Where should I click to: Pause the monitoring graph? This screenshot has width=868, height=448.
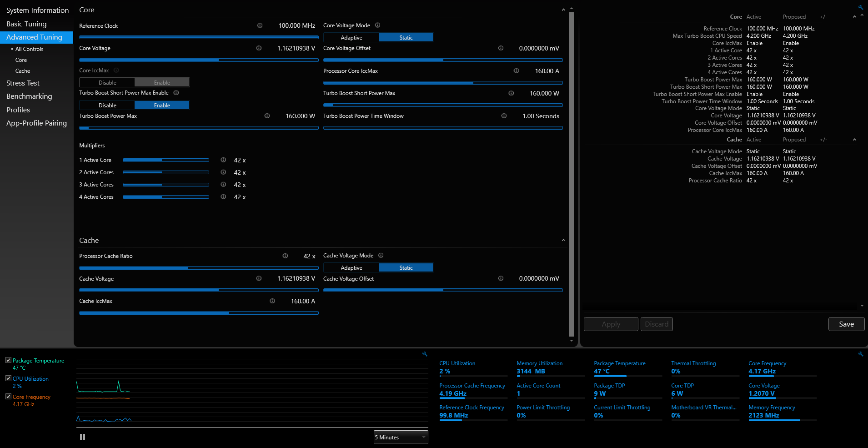pyautogui.click(x=82, y=437)
